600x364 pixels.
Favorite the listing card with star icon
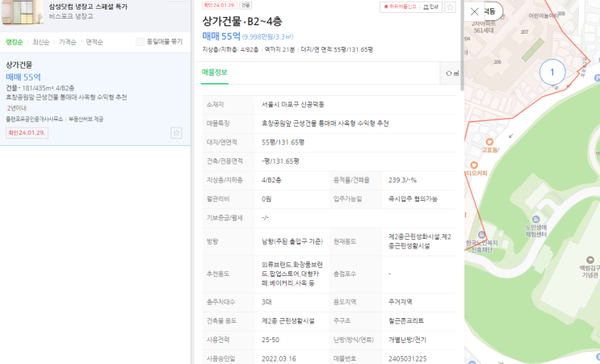tap(176, 133)
